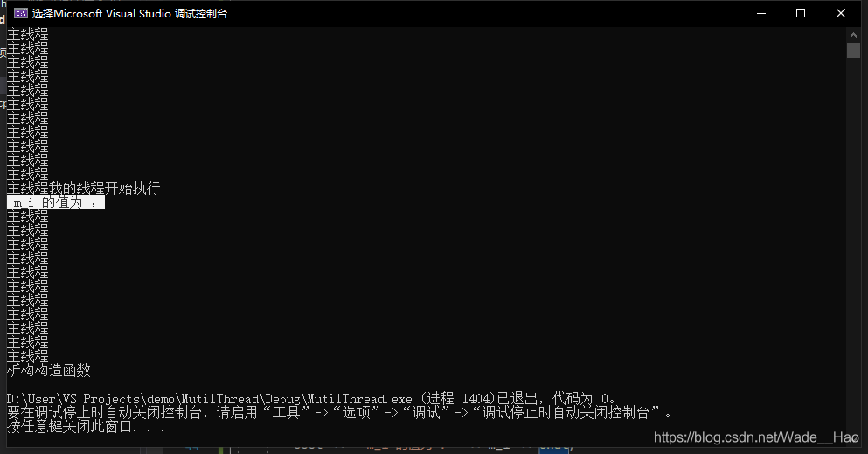Click the scrollbar up arrow
The height and width of the screenshot is (454, 868).
(x=853, y=34)
